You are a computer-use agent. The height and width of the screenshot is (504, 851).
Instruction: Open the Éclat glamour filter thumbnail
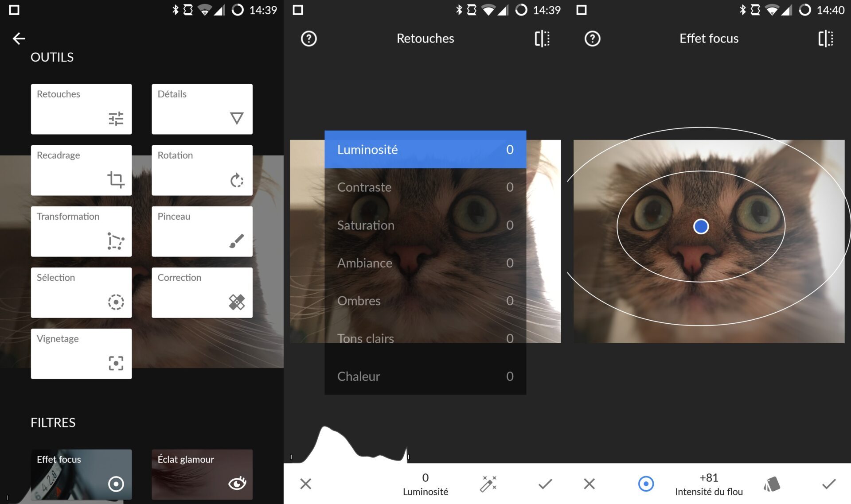tap(202, 474)
